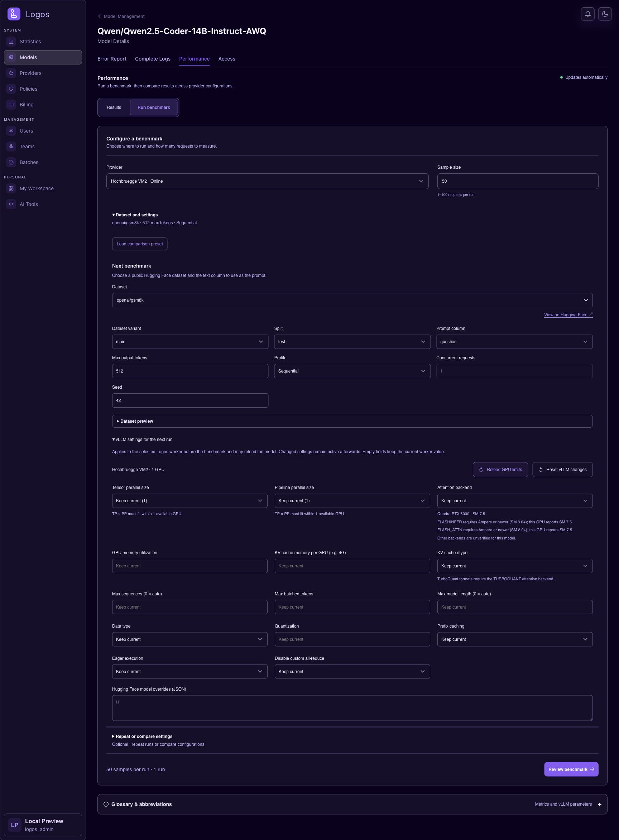Open notifications bell icon

[587, 14]
